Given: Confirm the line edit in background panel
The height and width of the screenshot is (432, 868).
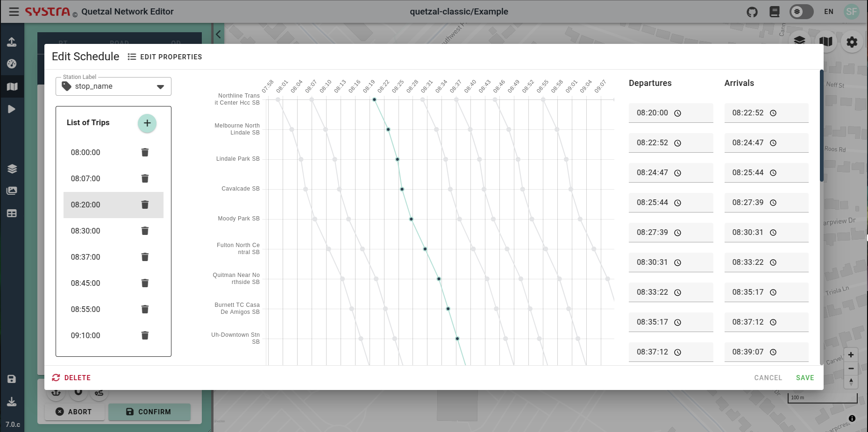Looking at the screenshot, I should (x=149, y=412).
